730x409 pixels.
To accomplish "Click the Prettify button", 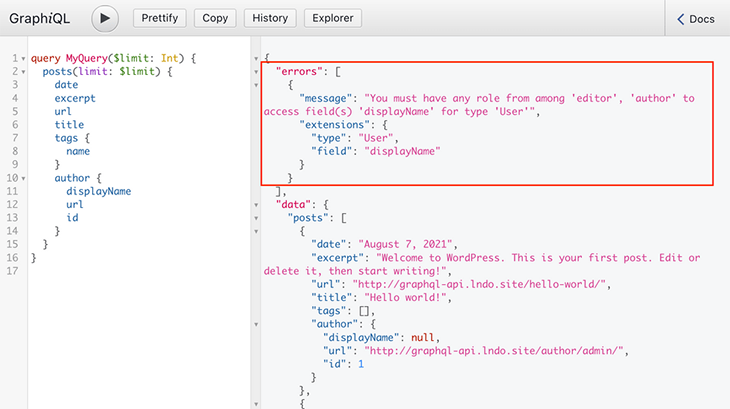I will coord(160,18).
